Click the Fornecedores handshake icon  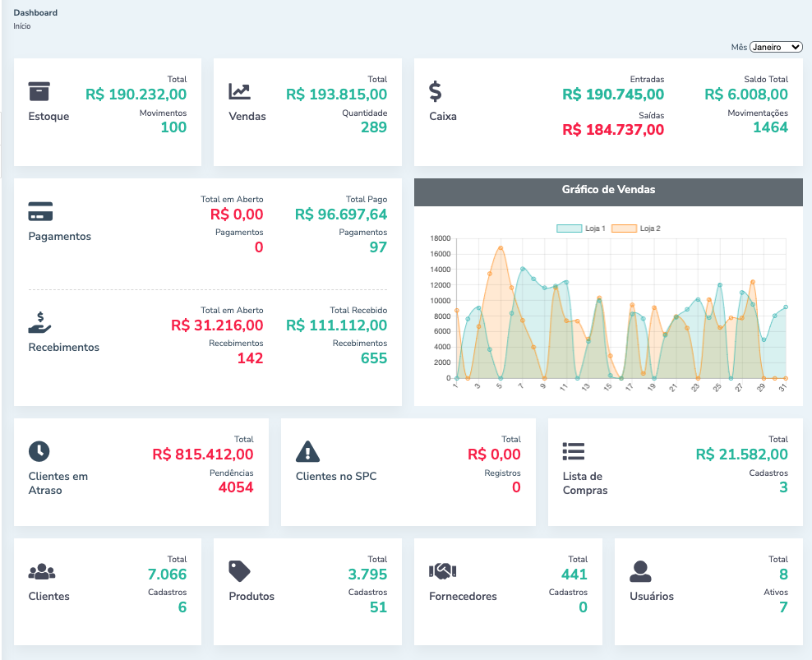[442, 570]
